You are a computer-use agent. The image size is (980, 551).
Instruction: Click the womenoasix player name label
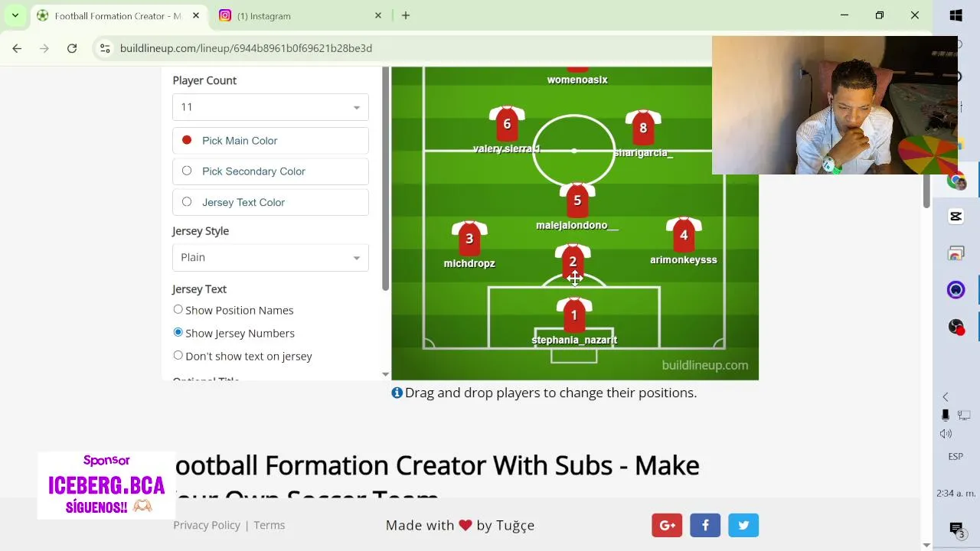click(x=577, y=80)
